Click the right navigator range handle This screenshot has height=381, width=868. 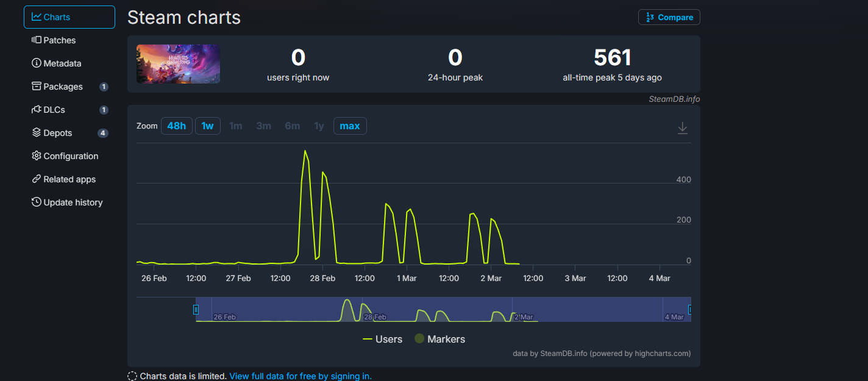[x=689, y=309]
